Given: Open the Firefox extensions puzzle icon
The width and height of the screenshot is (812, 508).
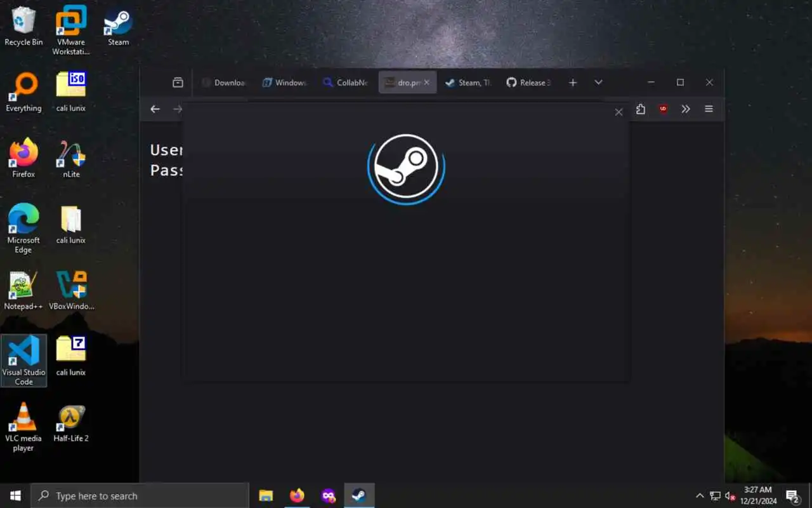Looking at the screenshot, I should tap(641, 109).
